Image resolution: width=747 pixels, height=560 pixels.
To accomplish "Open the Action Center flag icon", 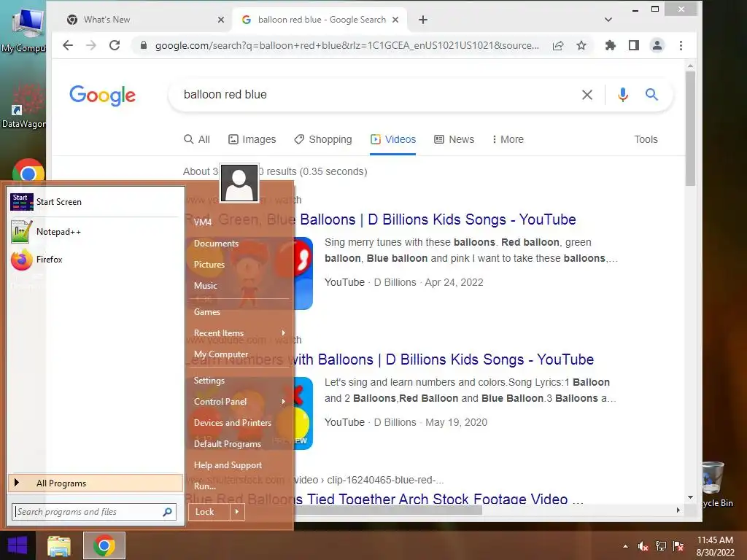I will (678, 546).
